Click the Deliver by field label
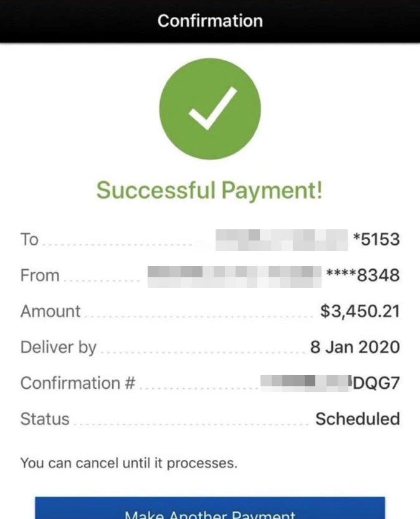 tap(58, 348)
